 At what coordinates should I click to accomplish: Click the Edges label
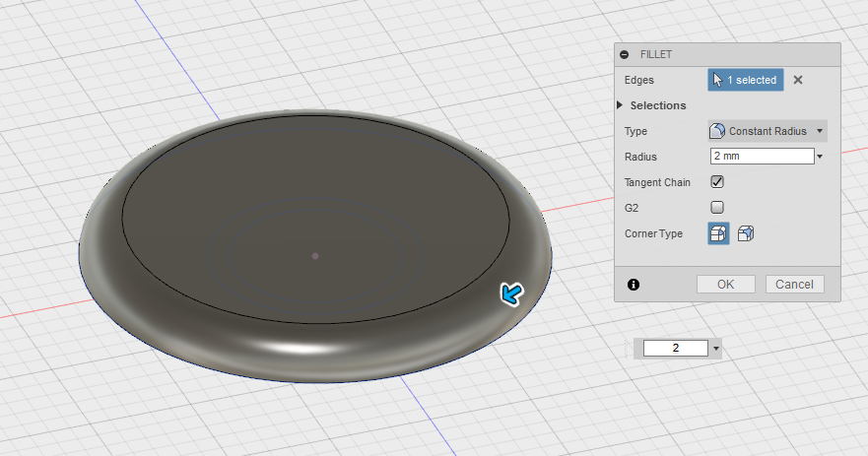[638, 80]
